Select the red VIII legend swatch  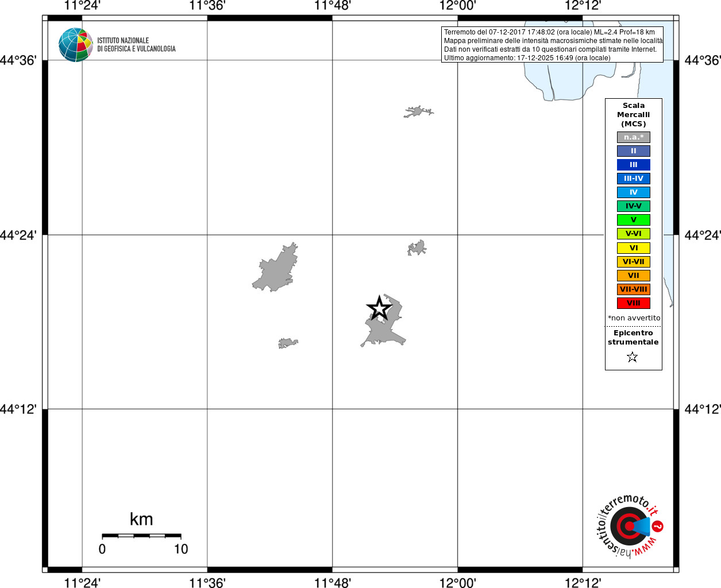pyautogui.click(x=634, y=303)
